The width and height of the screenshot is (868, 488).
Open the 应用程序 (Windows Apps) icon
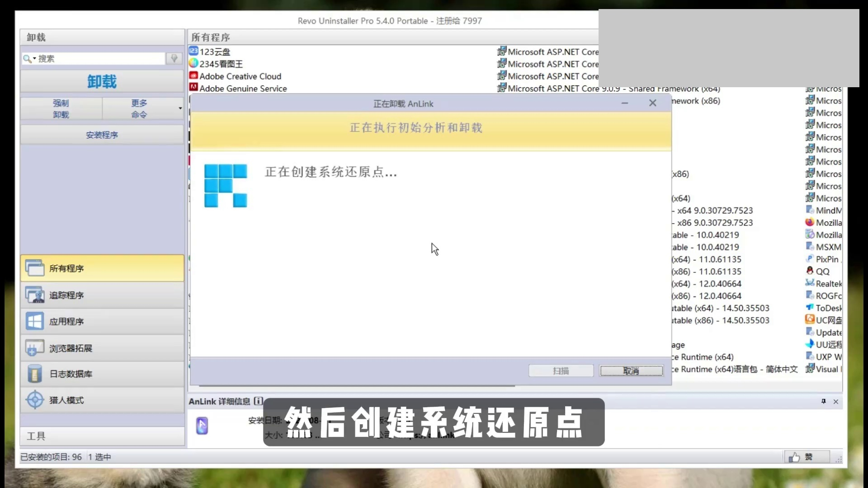pyautogui.click(x=34, y=321)
